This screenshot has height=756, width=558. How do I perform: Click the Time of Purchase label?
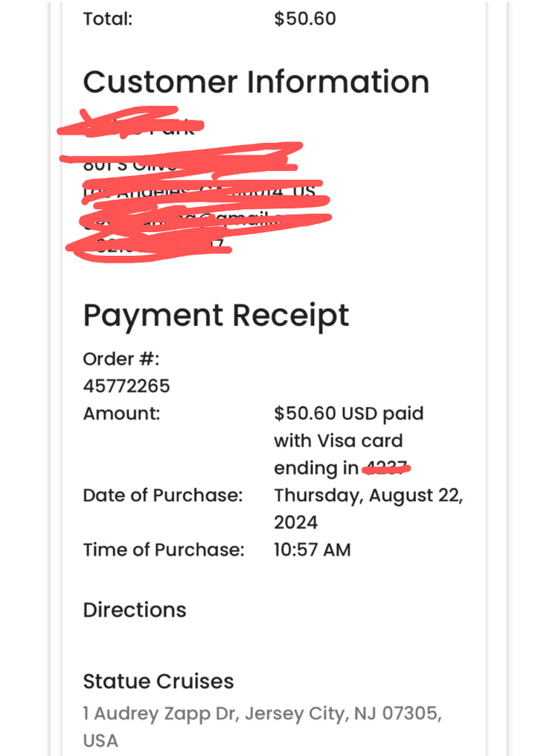pyautogui.click(x=164, y=551)
